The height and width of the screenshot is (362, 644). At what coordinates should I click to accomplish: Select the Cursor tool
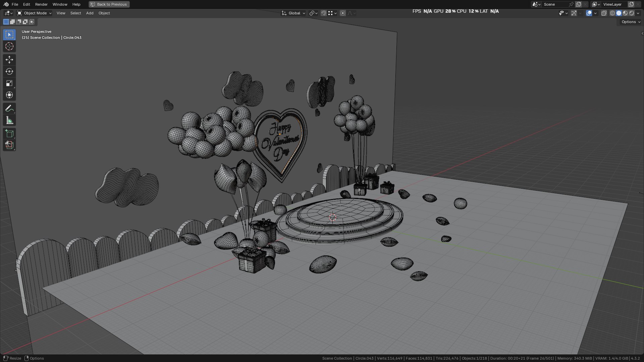[9, 46]
